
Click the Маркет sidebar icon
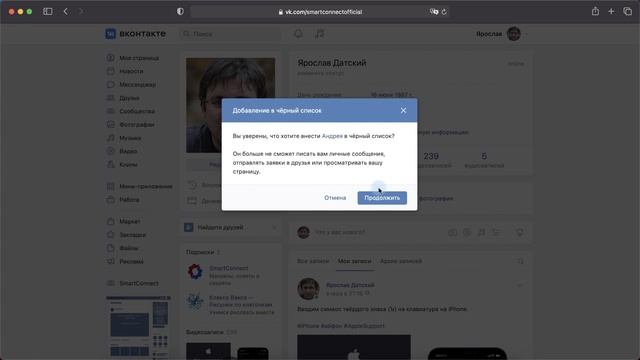111,222
